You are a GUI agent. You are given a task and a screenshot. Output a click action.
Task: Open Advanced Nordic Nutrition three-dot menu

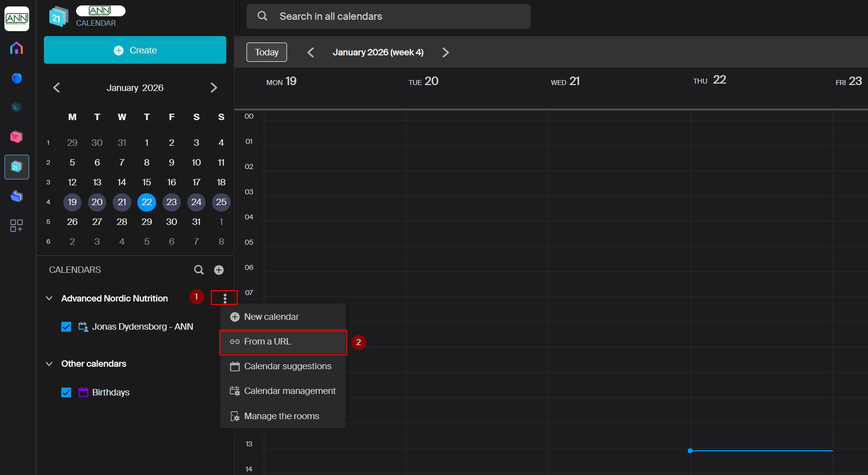[x=225, y=298]
